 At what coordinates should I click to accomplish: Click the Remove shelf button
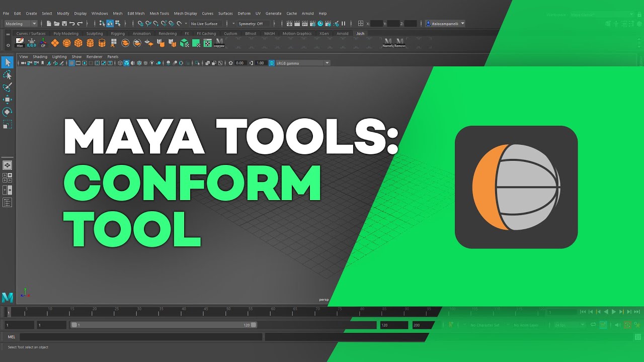(x=400, y=43)
